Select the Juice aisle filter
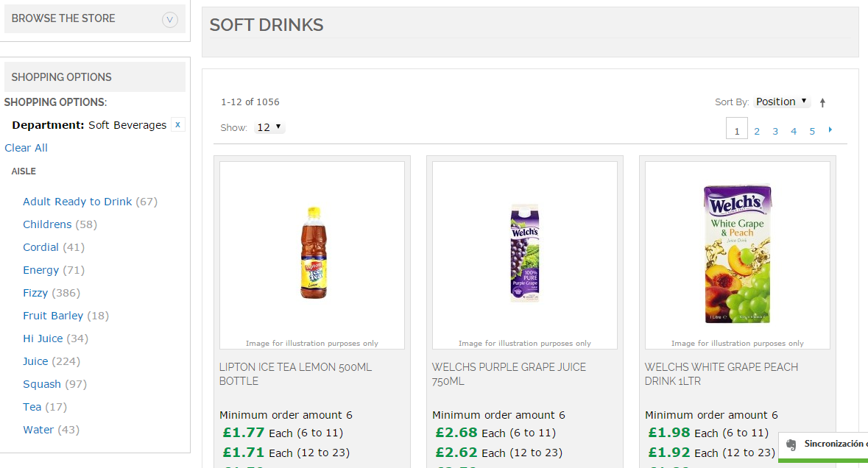The height and width of the screenshot is (468, 868). click(35, 361)
